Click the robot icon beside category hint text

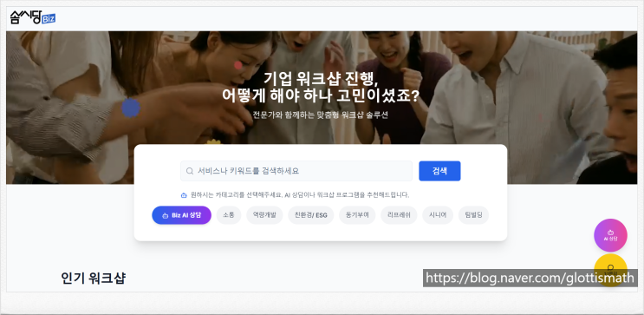(x=184, y=195)
